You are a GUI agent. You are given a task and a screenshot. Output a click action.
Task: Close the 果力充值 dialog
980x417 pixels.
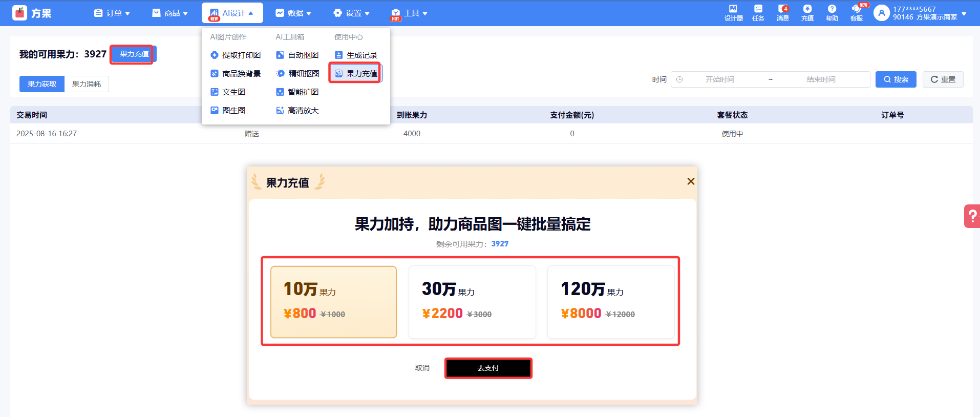(x=691, y=181)
